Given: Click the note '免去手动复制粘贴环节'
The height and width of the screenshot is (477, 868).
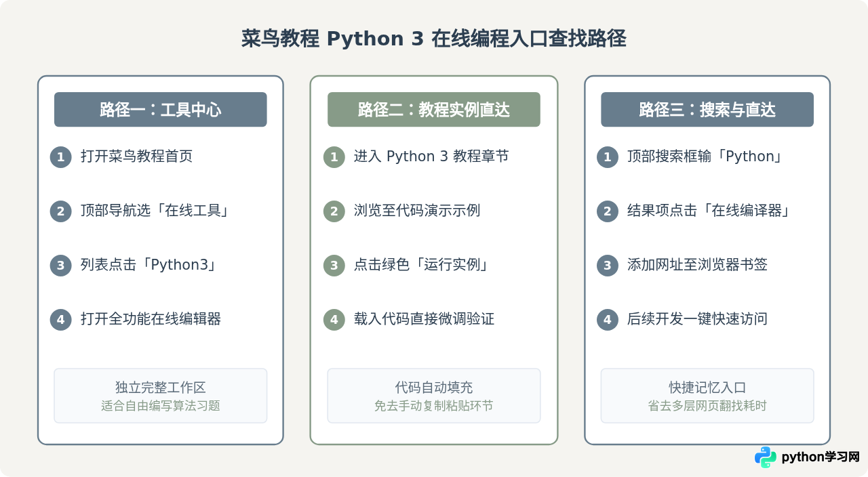Looking at the screenshot, I should (x=434, y=406).
